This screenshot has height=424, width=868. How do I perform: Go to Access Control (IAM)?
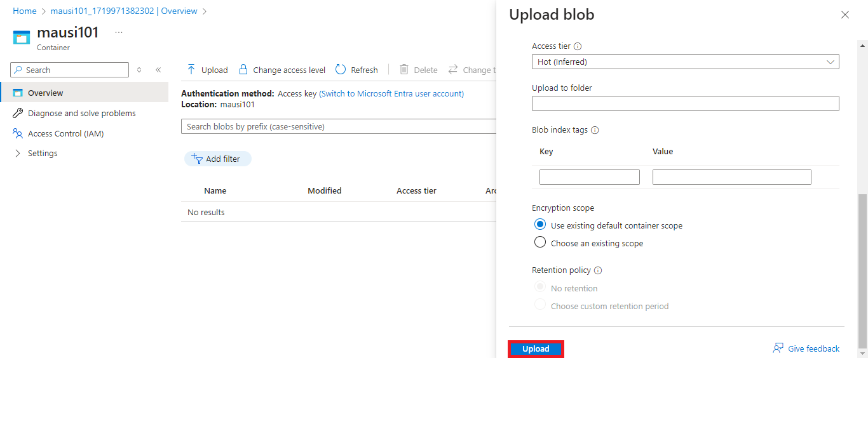coord(65,133)
